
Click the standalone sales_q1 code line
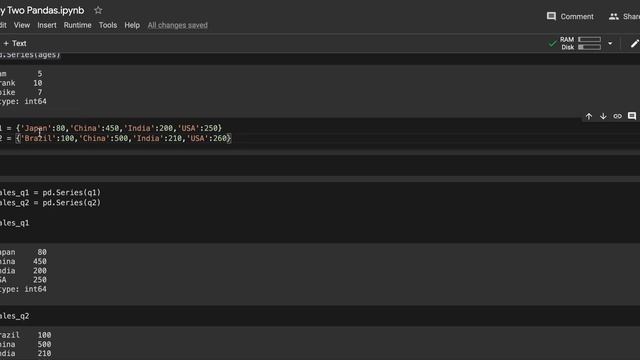coord(15,223)
